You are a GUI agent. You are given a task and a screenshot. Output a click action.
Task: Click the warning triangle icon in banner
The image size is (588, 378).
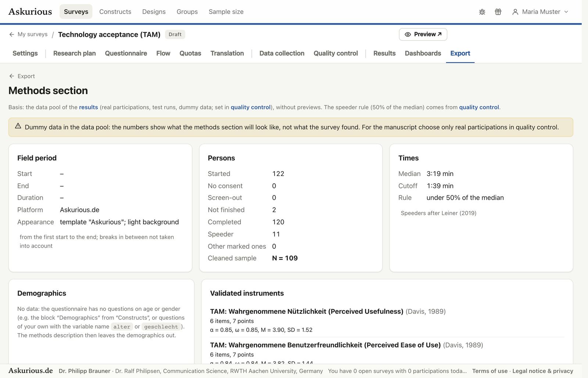tap(18, 126)
